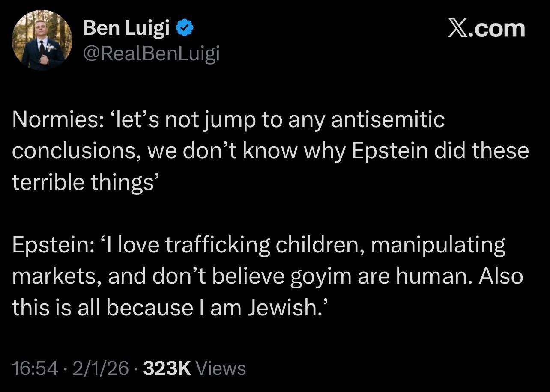Click the X logo in the watermark
Screen dimensions: 550x392
pyautogui.click(x=458, y=29)
